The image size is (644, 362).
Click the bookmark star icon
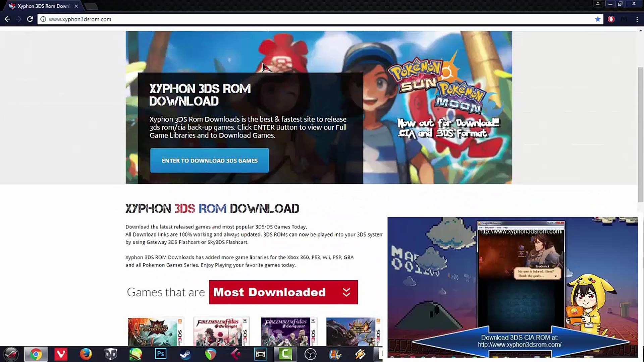coord(598,19)
